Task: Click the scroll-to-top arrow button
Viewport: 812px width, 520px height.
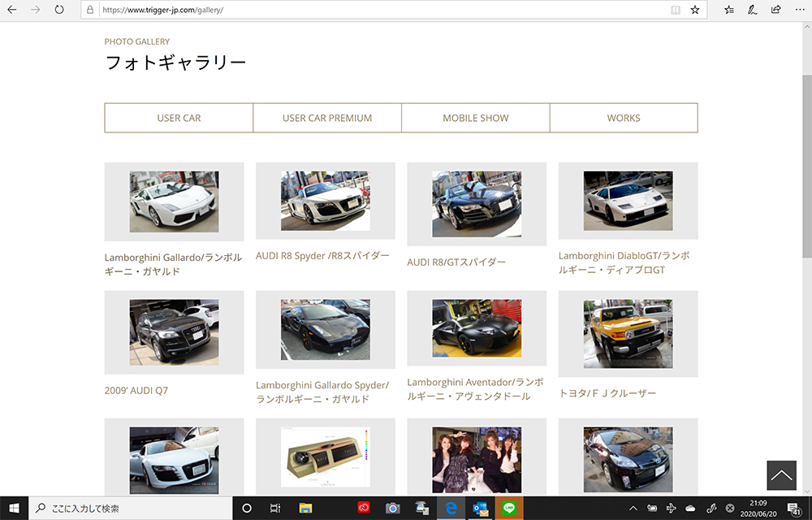Action: click(781, 475)
